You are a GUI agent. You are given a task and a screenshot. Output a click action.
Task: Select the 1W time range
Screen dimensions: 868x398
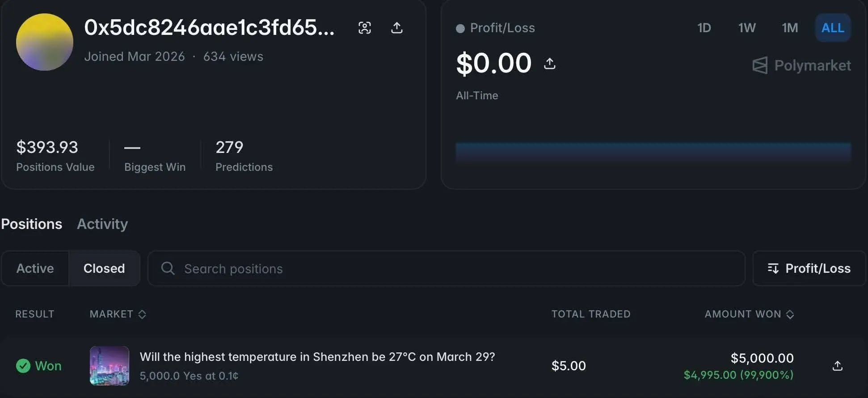click(746, 28)
